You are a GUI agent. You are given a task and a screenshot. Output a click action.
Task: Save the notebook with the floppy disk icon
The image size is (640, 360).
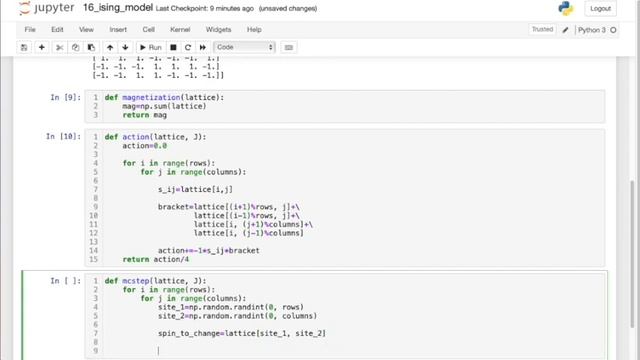point(24,47)
